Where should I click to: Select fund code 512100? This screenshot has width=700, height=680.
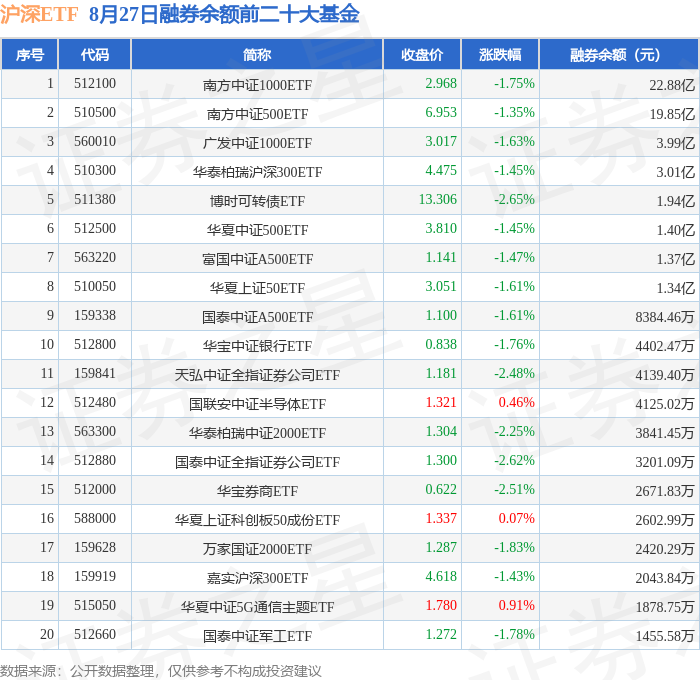95,83
